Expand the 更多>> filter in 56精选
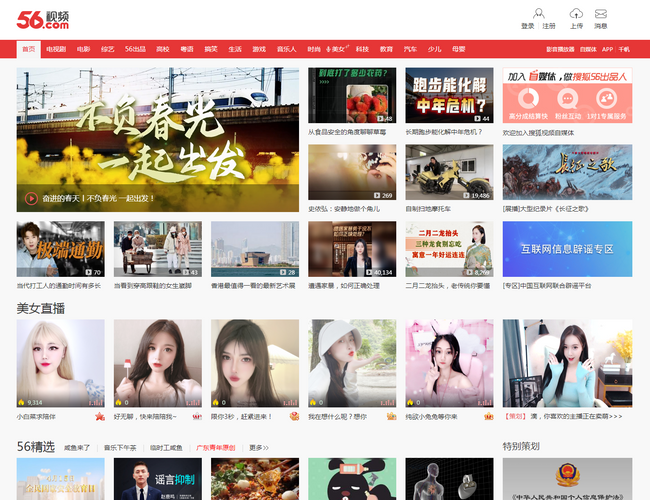 tap(259, 448)
